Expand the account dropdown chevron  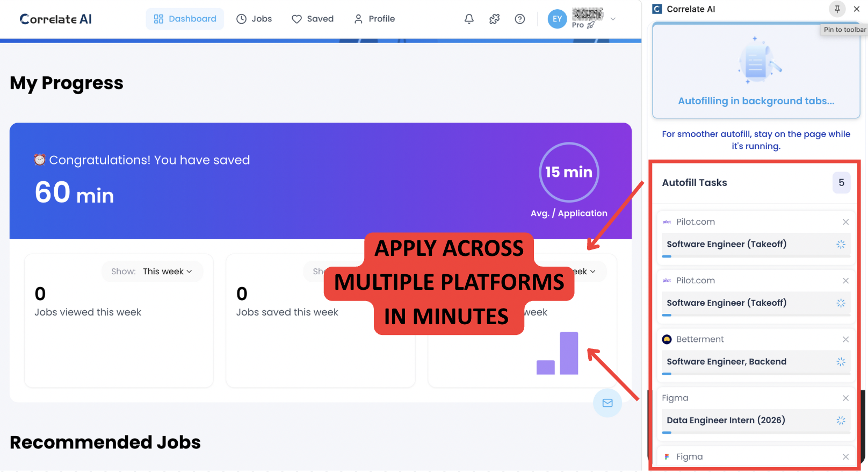(613, 19)
